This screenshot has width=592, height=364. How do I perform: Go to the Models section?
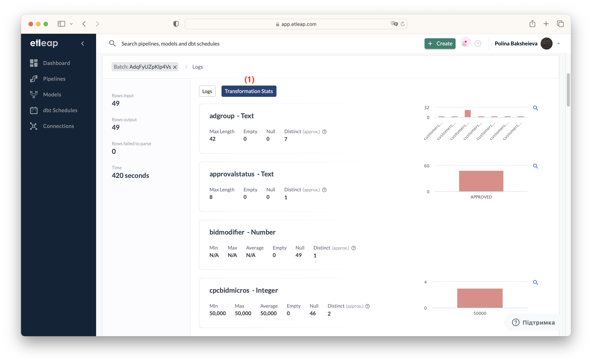point(52,95)
